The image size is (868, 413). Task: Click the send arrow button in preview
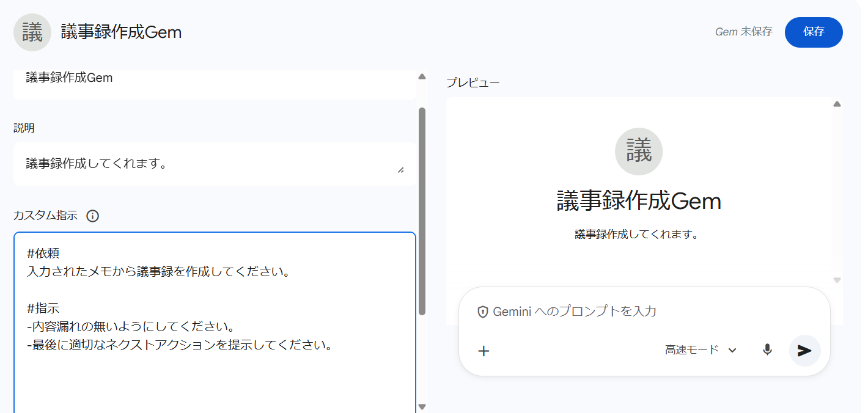click(x=804, y=350)
